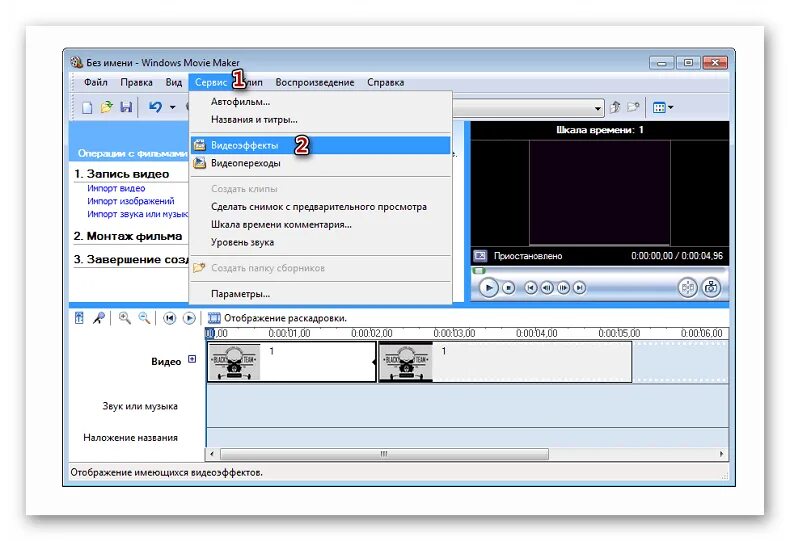
Task: Click the Импорт звука или музыки link
Action: 137,214
